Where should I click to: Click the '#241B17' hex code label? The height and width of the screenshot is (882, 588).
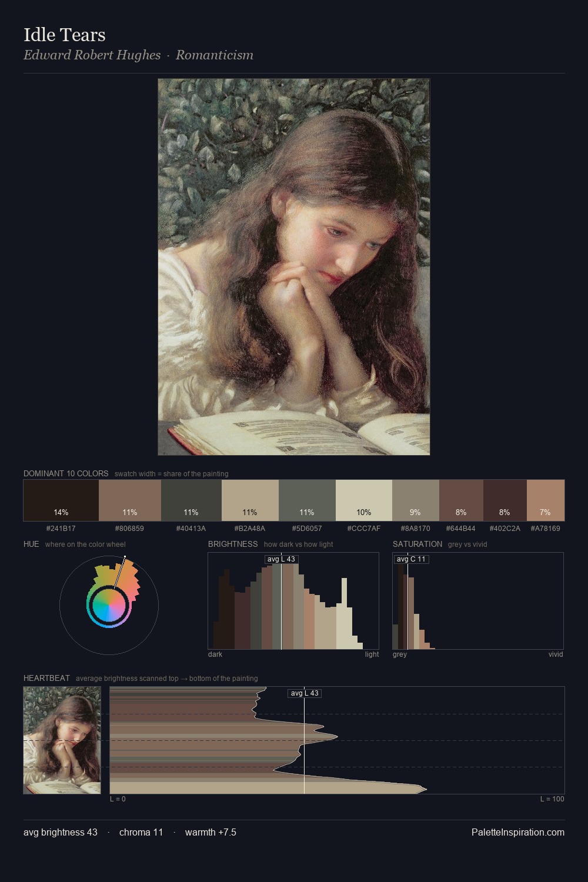pyautogui.click(x=61, y=529)
